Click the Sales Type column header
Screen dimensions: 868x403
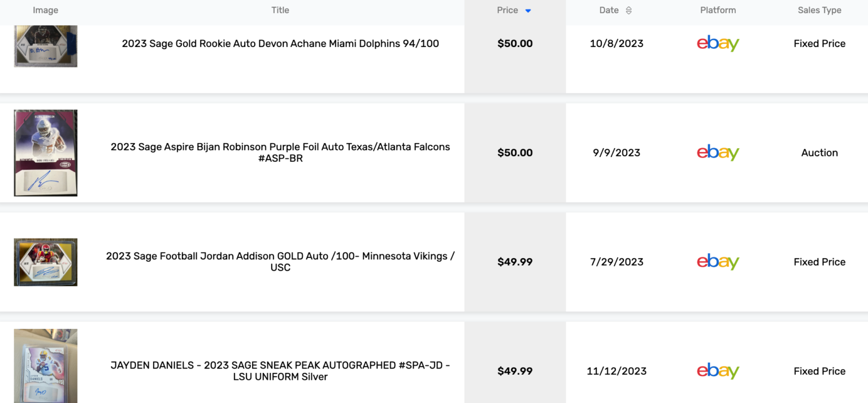(x=819, y=10)
